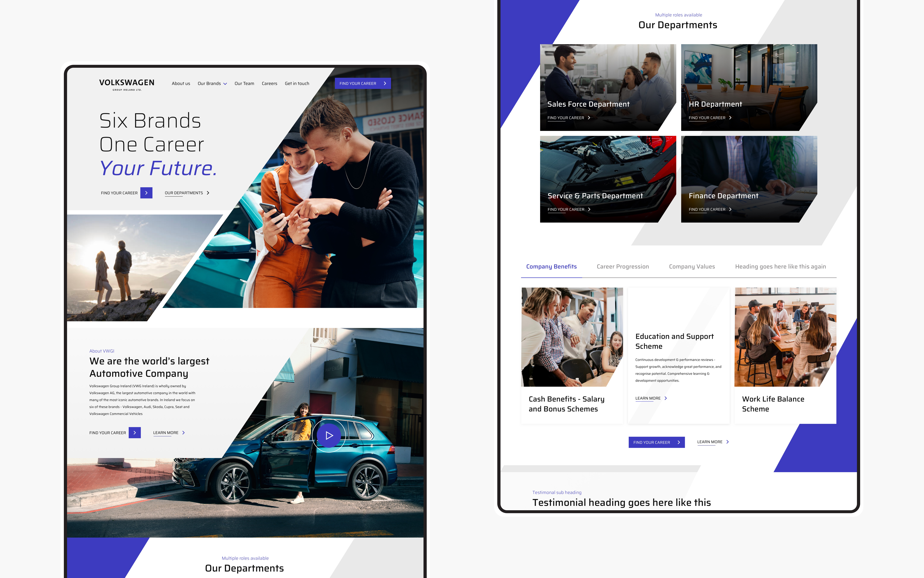Click the chevron in Education and Support card

coord(666,398)
